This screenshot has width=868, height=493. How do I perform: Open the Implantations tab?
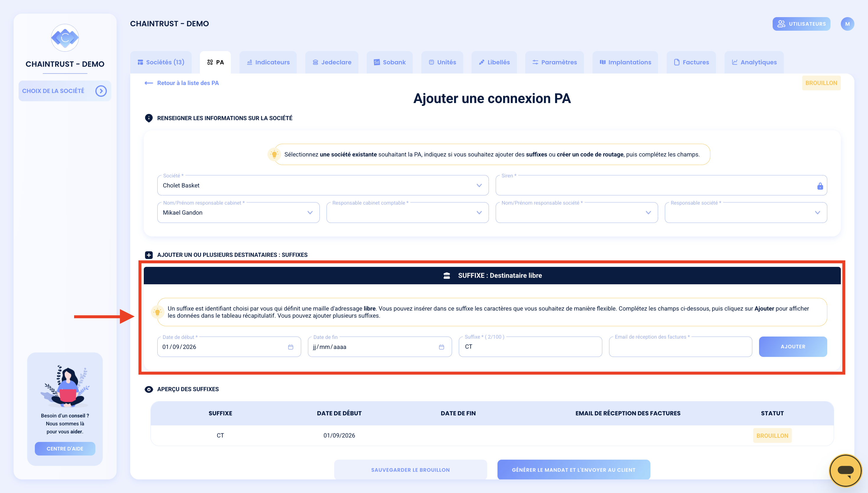(625, 62)
